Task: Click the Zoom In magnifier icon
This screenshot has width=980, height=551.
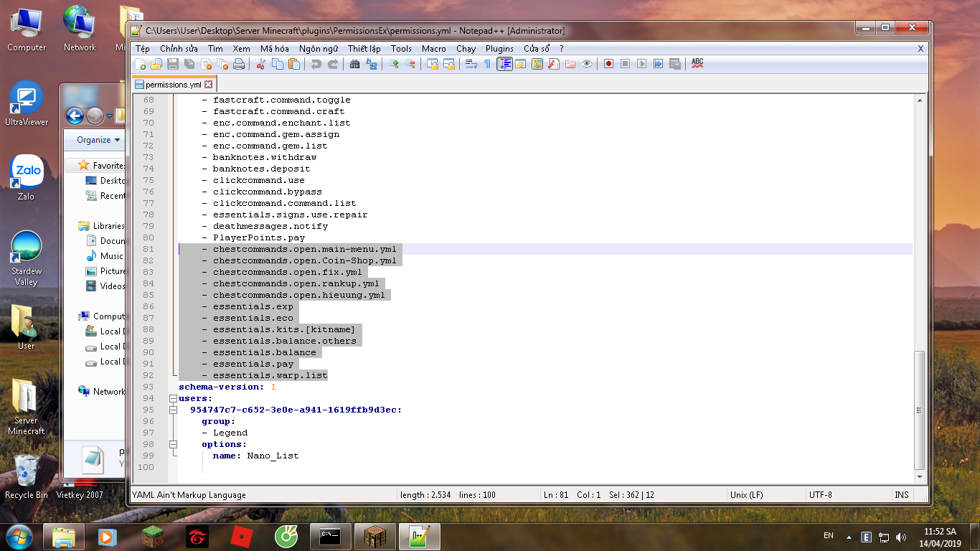Action: tap(393, 64)
